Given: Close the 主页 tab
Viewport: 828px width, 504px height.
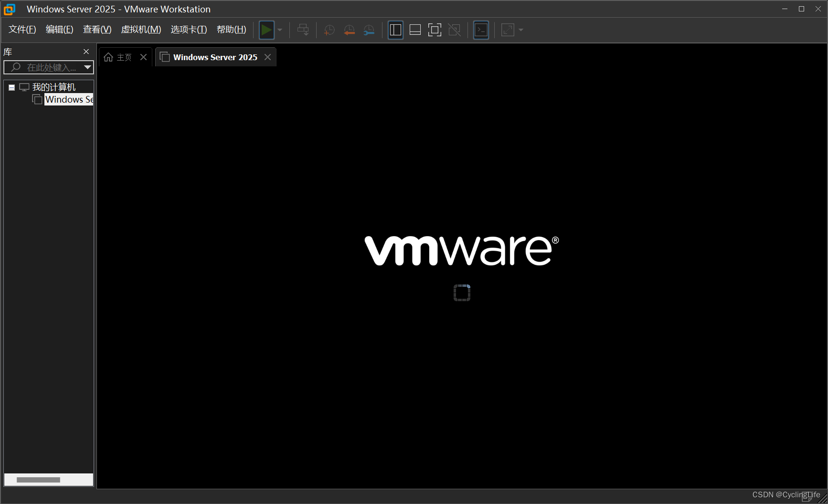Looking at the screenshot, I should (143, 57).
